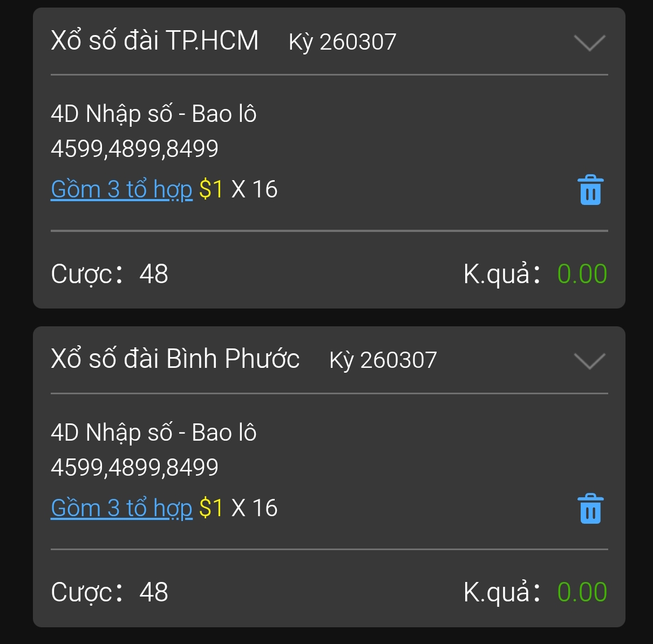Screen dimensions: 653x644
Task: Delete the Bình Phước bet with trash icon
Action: pyautogui.click(x=590, y=509)
